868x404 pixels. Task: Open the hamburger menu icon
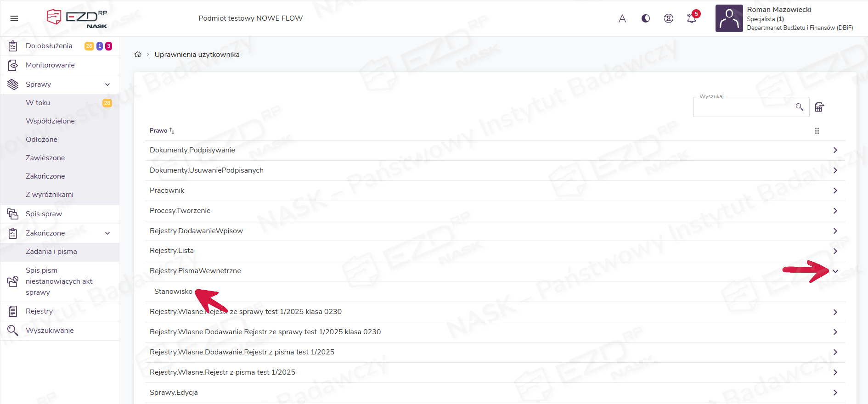[14, 18]
